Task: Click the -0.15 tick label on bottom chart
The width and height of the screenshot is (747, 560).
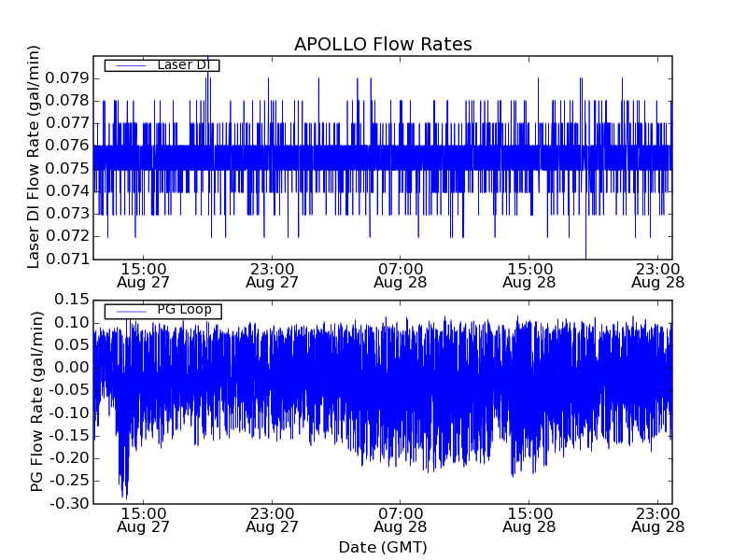Action: click(69, 435)
